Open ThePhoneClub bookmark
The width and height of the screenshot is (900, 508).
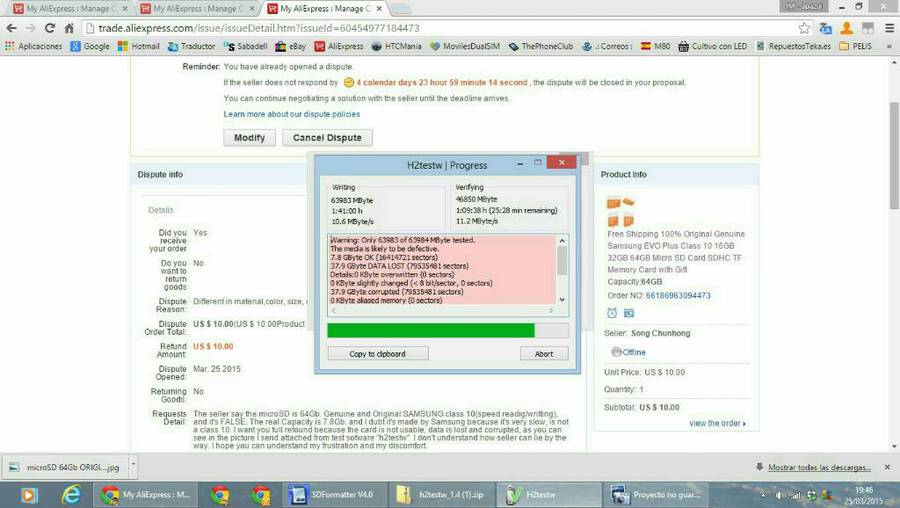[x=541, y=46]
